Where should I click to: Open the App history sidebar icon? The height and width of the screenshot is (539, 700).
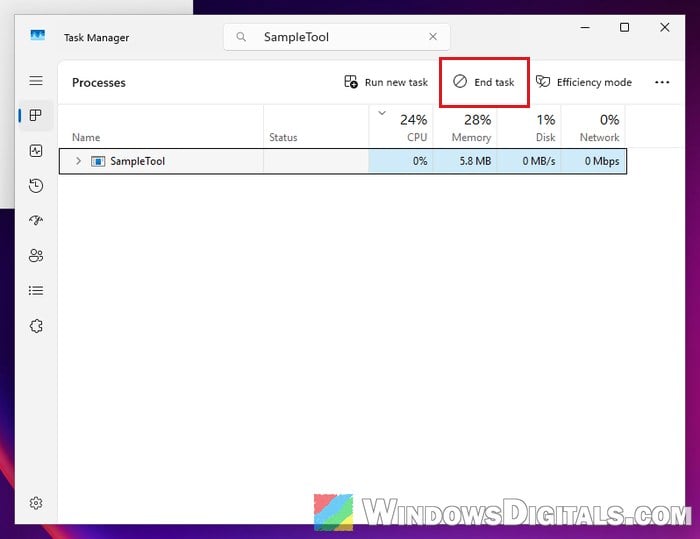pos(36,185)
